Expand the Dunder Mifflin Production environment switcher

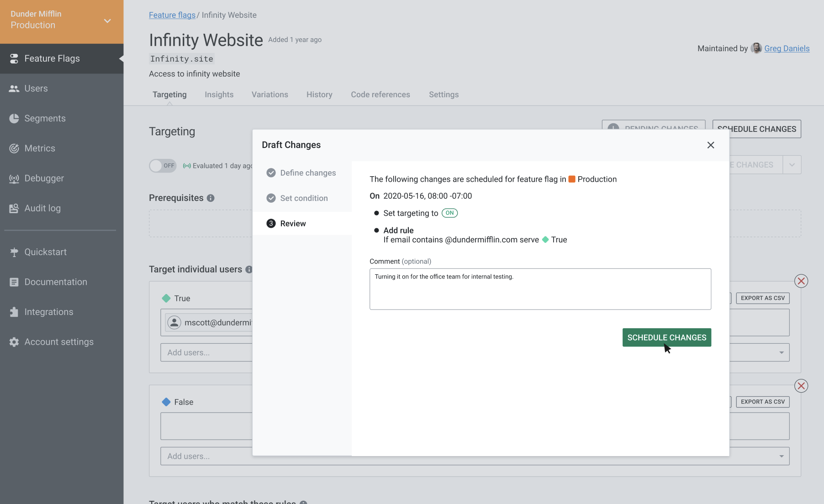[x=107, y=21]
